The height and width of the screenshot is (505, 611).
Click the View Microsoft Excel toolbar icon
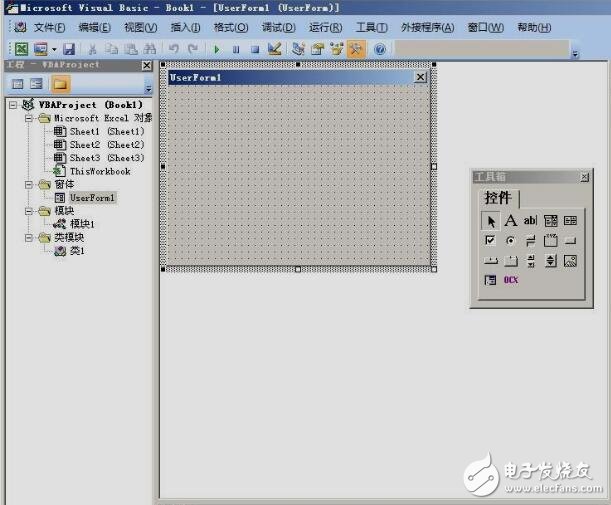pos(21,49)
